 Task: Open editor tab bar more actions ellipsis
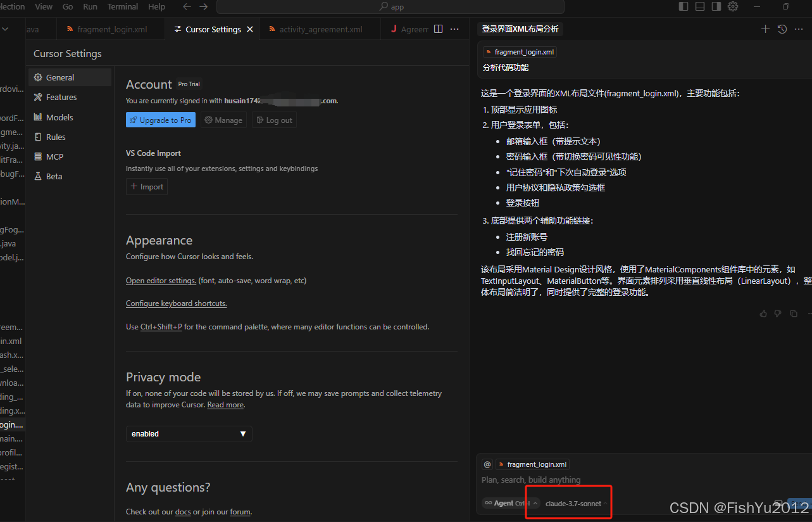454,29
